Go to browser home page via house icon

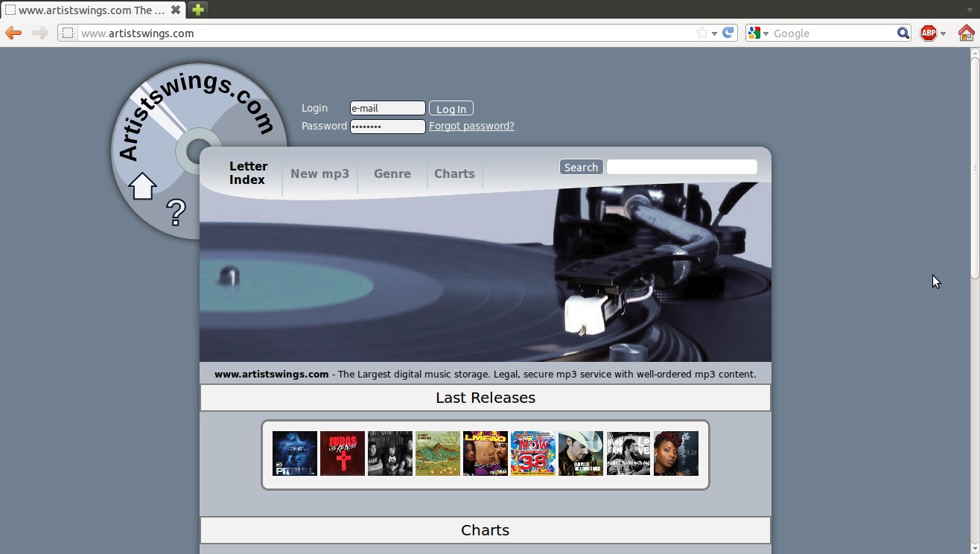point(966,33)
